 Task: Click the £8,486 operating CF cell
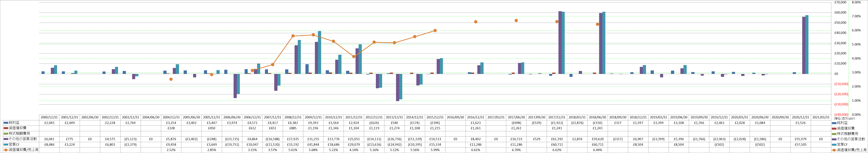[49, 145]
